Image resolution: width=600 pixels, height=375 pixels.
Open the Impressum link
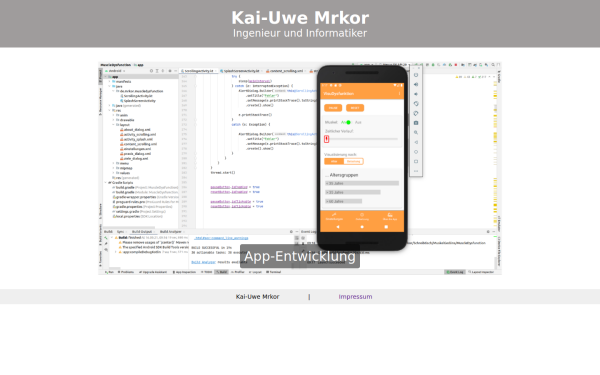[355, 297]
